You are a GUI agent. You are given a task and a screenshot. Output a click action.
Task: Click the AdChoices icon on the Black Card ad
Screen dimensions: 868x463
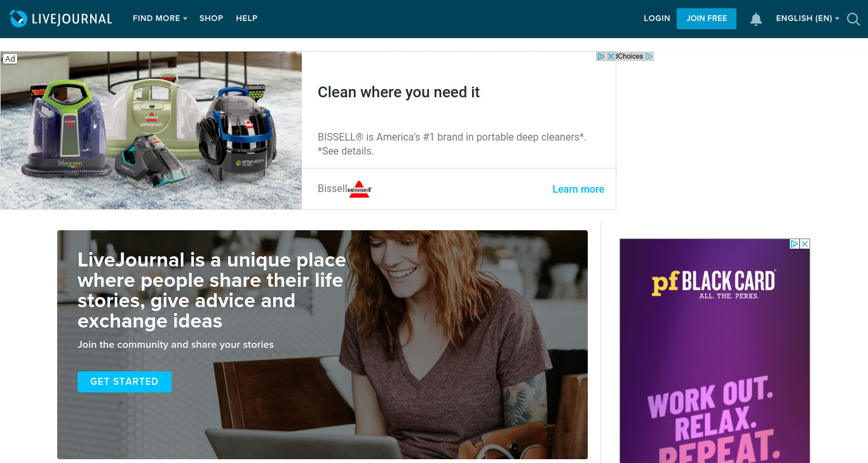pyautogui.click(x=794, y=244)
